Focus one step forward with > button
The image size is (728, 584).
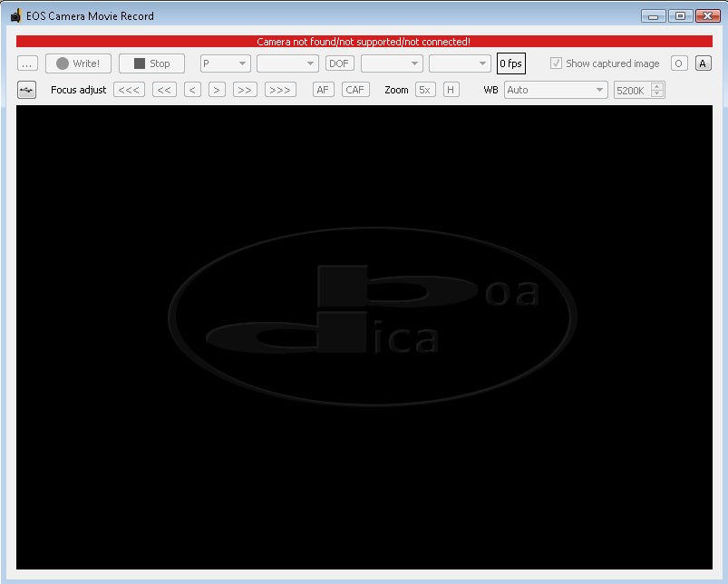217,90
